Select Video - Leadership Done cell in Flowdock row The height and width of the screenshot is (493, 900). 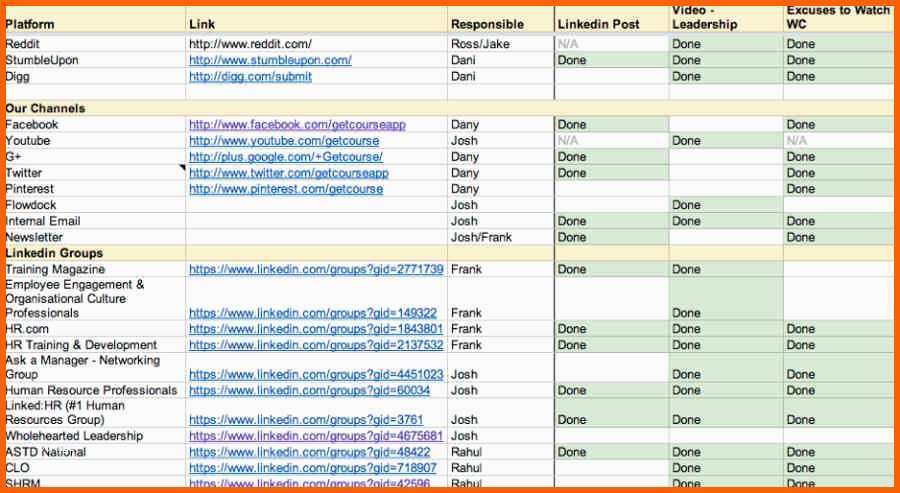726,205
